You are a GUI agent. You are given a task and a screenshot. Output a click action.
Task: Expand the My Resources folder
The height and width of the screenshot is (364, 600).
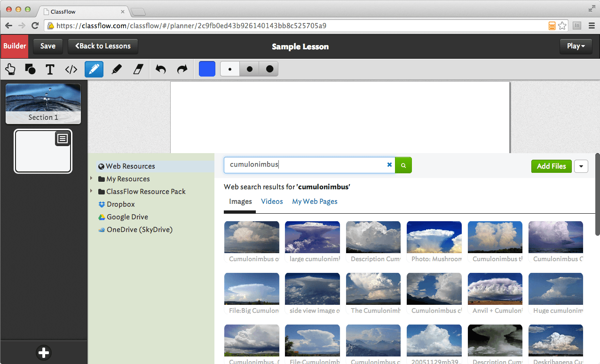92,178
